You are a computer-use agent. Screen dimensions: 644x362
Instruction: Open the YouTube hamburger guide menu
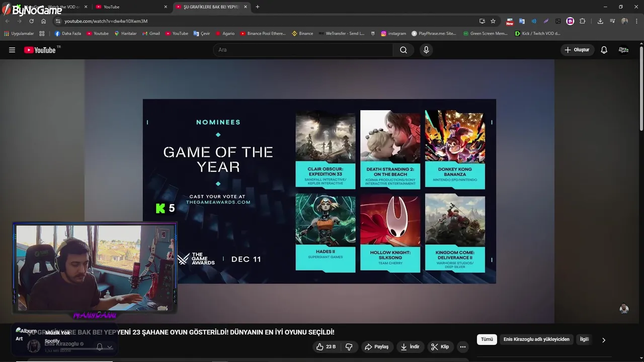[12, 50]
